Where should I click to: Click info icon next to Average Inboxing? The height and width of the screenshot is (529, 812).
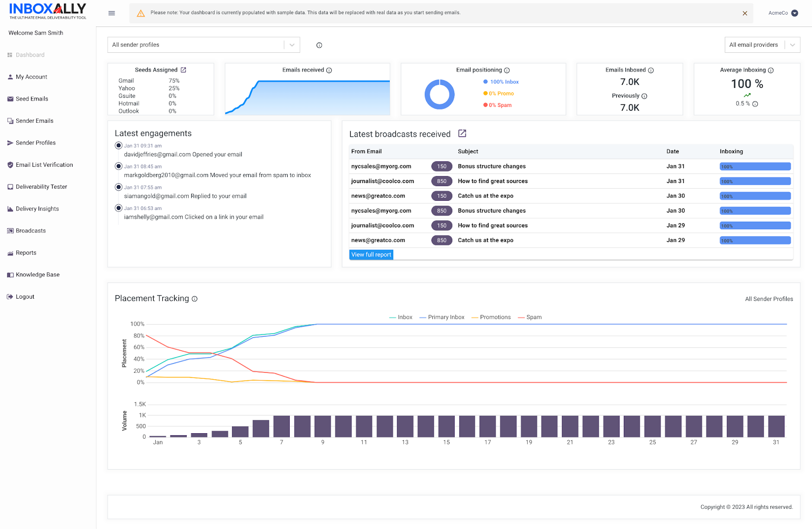coord(770,70)
